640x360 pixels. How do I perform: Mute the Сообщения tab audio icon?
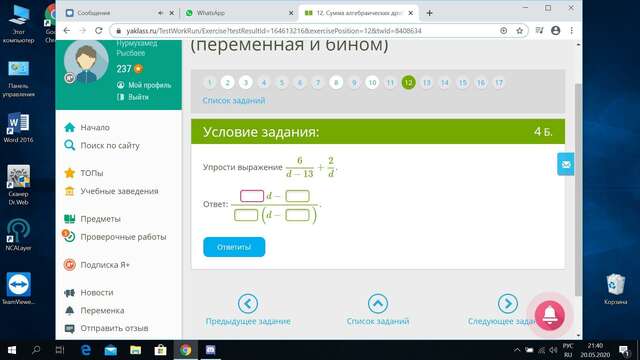coord(160,13)
